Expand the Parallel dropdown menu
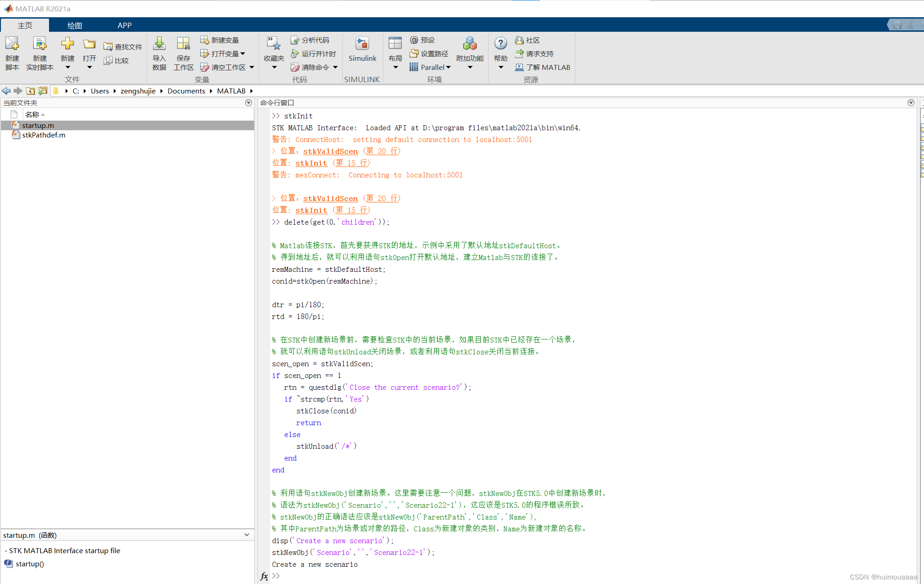924x584 pixels. click(x=449, y=67)
